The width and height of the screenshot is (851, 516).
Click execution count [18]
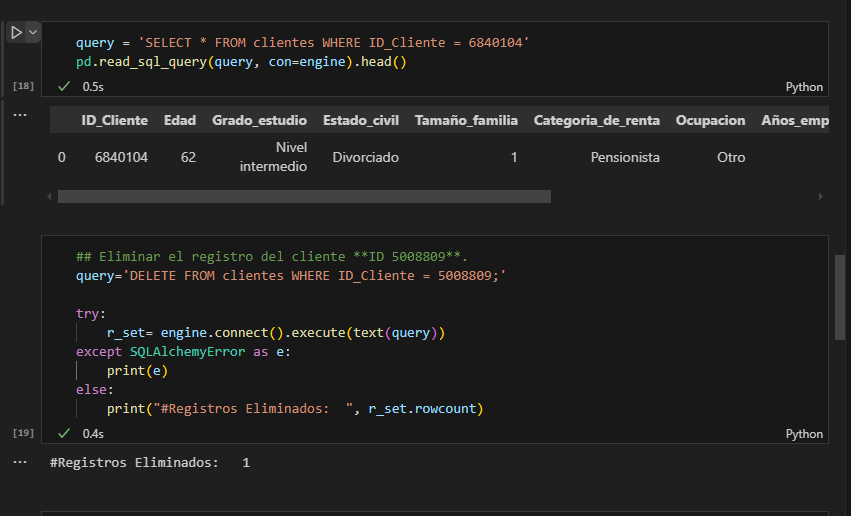(23, 86)
